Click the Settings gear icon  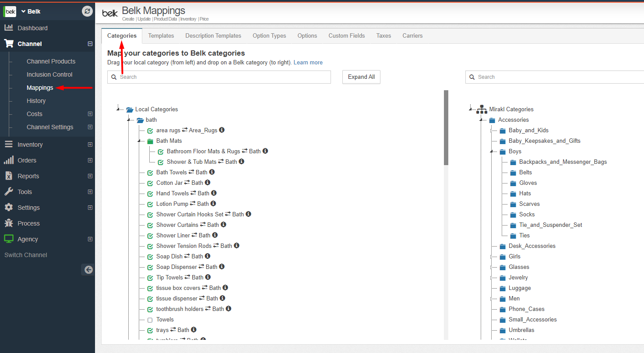(8, 207)
